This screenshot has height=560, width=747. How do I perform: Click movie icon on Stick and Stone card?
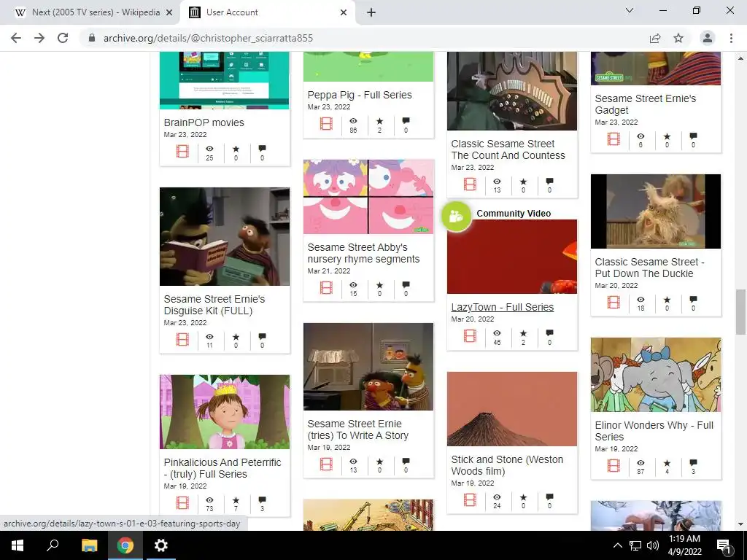pyautogui.click(x=470, y=499)
